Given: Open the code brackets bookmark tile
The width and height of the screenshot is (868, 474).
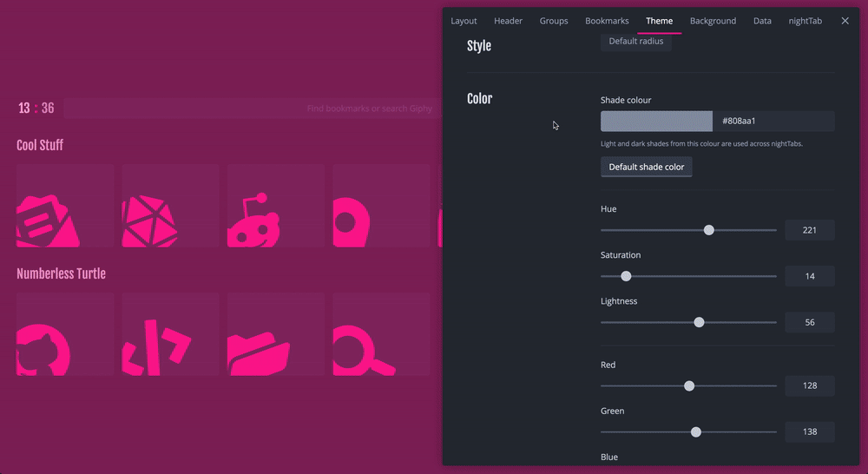Looking at the screenshot, I should pos(170,334).
